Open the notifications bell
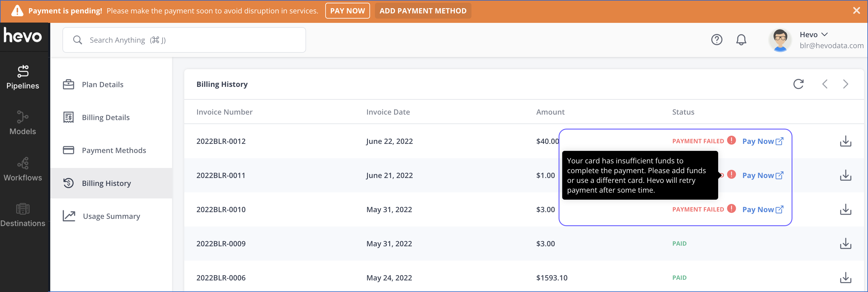This screenshot has width=868, height=292. (x=741, y=39)
